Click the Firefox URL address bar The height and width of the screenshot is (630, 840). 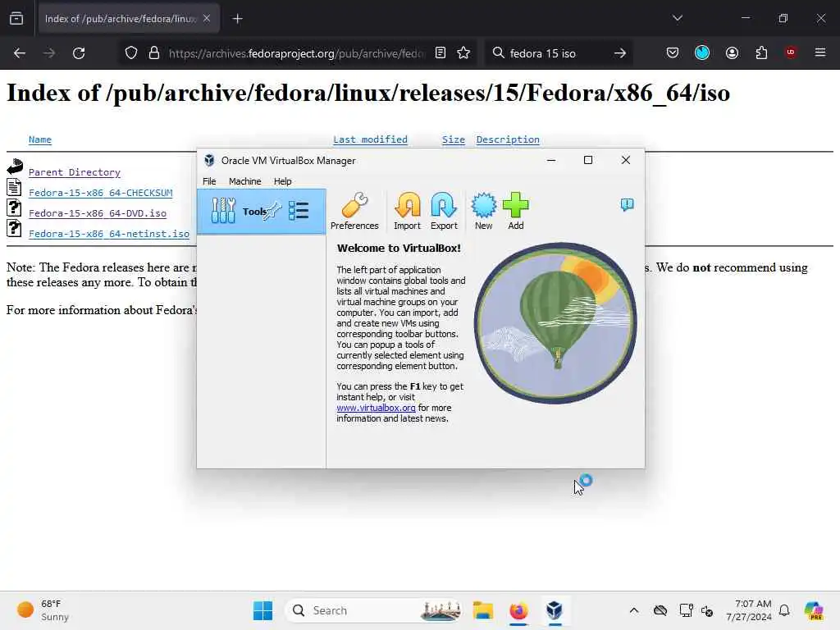point(296,53)
